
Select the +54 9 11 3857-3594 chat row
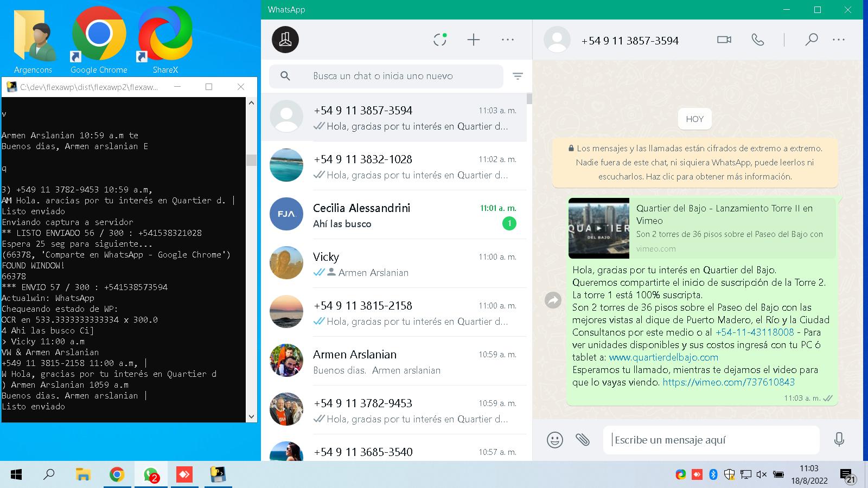(394, 117)
